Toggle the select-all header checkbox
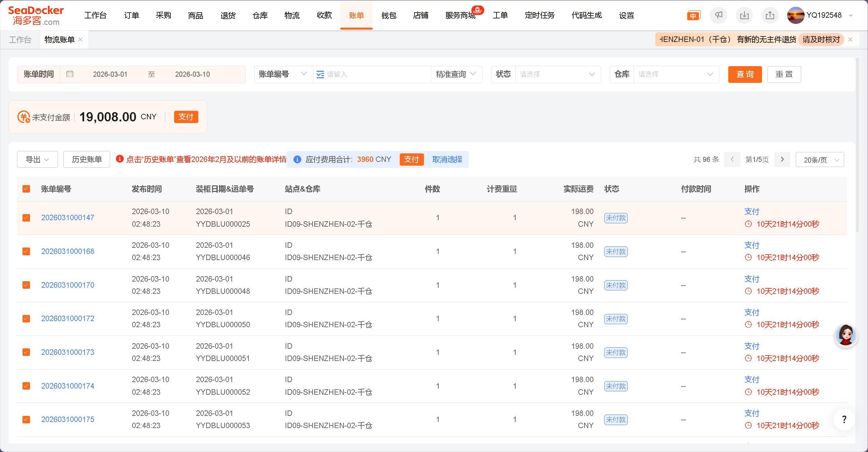Image resolution: width=868 pixels, height=452 pixels. 26,189
